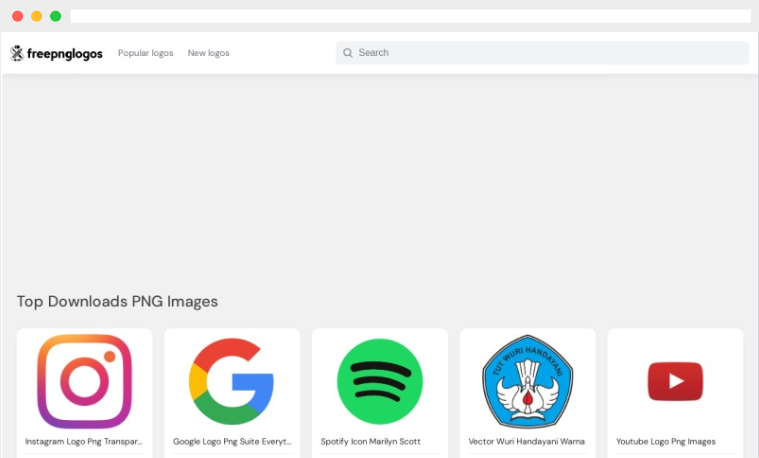Open the Tut Wuri Handayani emblem thumbnail

pos(528,381)
